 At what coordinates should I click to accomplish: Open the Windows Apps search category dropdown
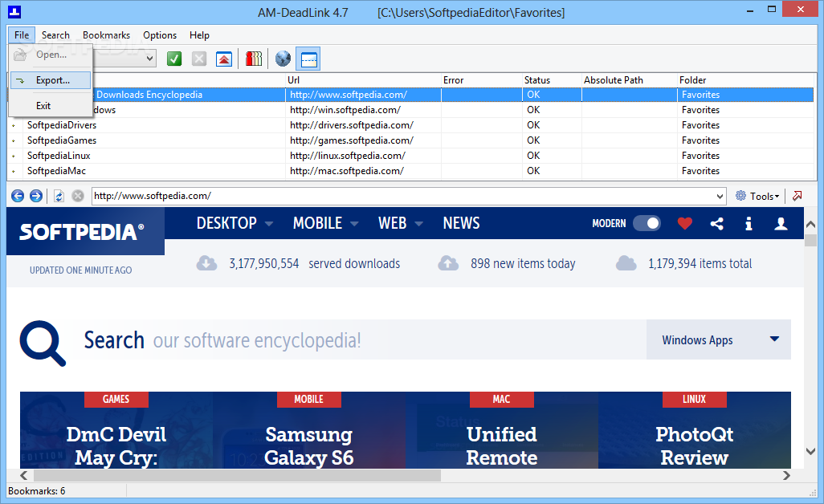coord(719,339)
